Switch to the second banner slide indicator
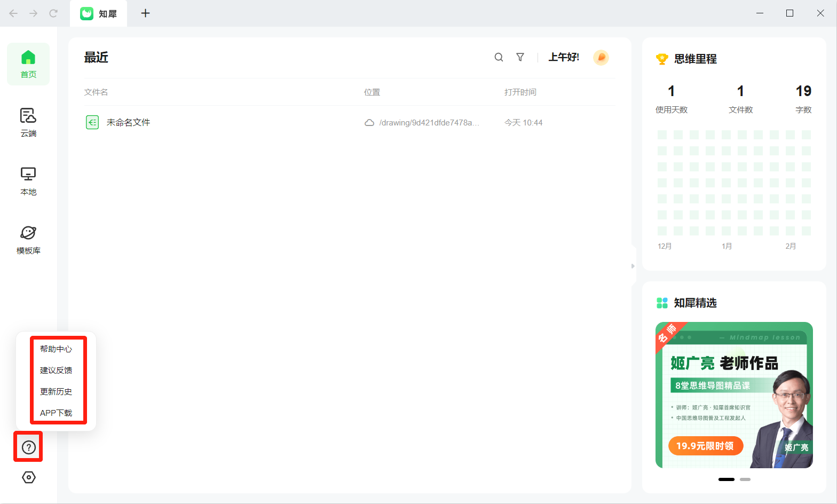This screenshot has width=837, height=504. point(745,479)
